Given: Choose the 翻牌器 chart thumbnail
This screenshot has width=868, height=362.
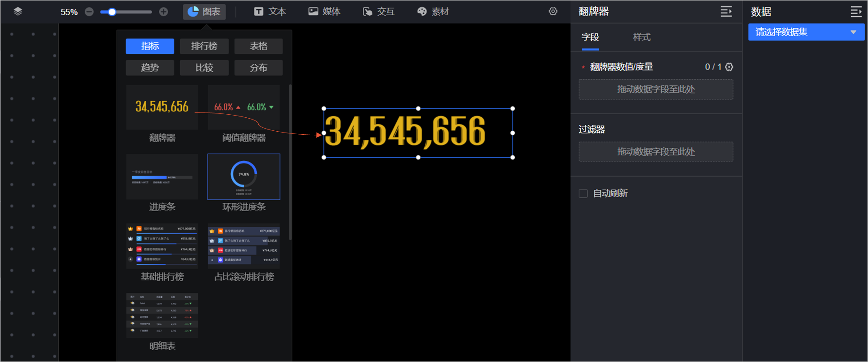Looking at the screenshot, I should pos(162,107).
